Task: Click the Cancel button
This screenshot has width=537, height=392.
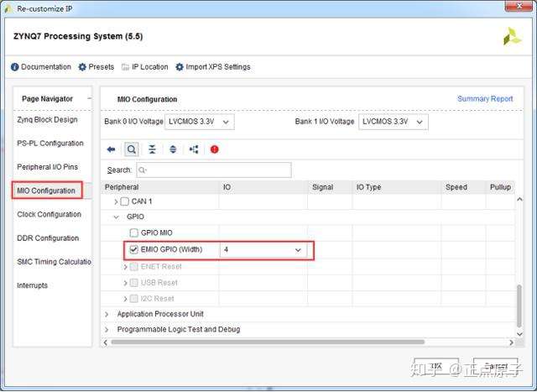Action: point(496,366)
